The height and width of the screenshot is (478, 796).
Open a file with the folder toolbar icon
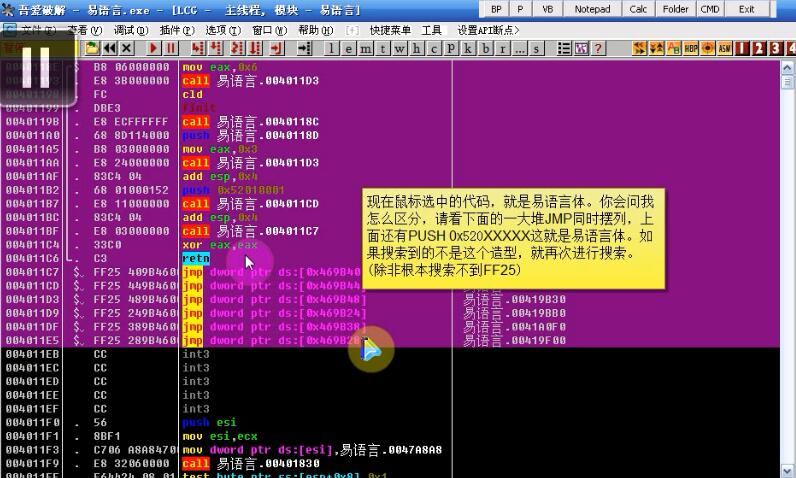pos(92,48)
